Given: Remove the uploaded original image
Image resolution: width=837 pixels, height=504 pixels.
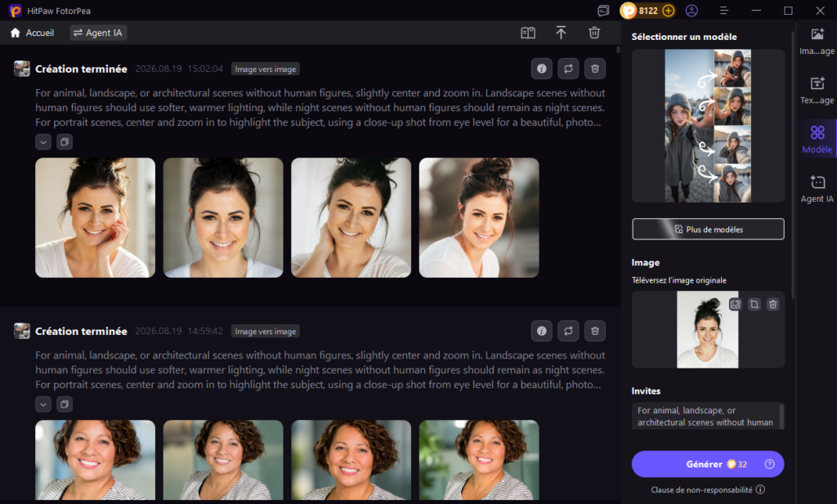Looking at the screenshot, I should click(x=773, y=305).
